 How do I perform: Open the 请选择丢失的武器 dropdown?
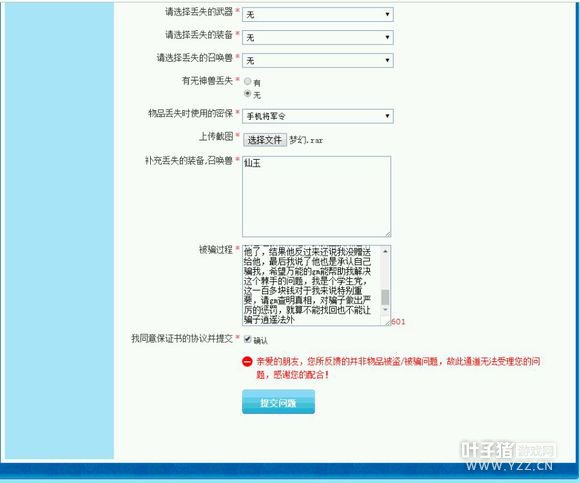pyautogui.click(x=318, y=14)
